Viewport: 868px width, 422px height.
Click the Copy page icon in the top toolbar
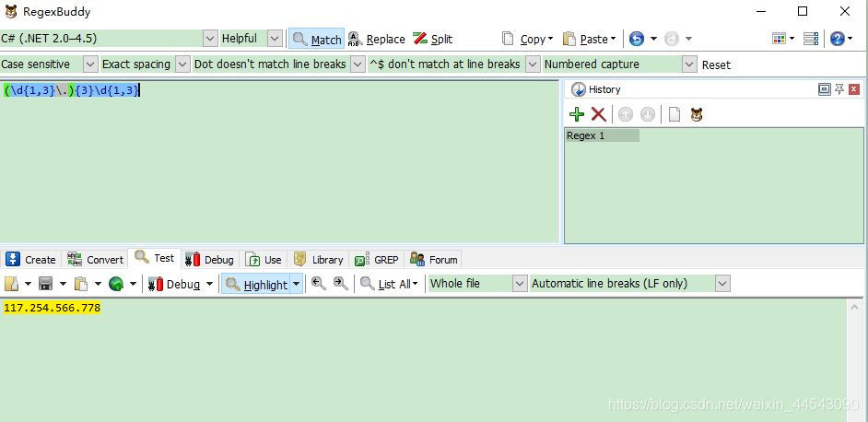pos(508,38)
